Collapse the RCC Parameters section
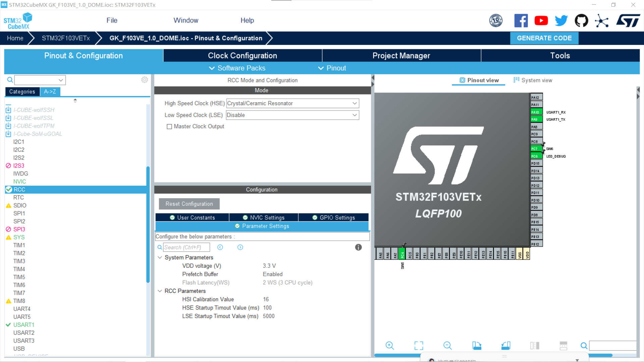This screenshot has width=644, height=362. tap(160, 291)
